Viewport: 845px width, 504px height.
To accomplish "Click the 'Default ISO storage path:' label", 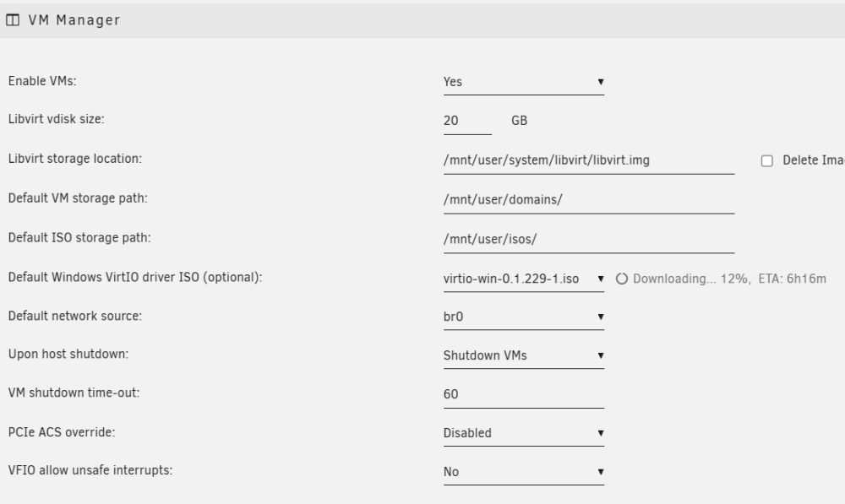I will click(79, 237).
